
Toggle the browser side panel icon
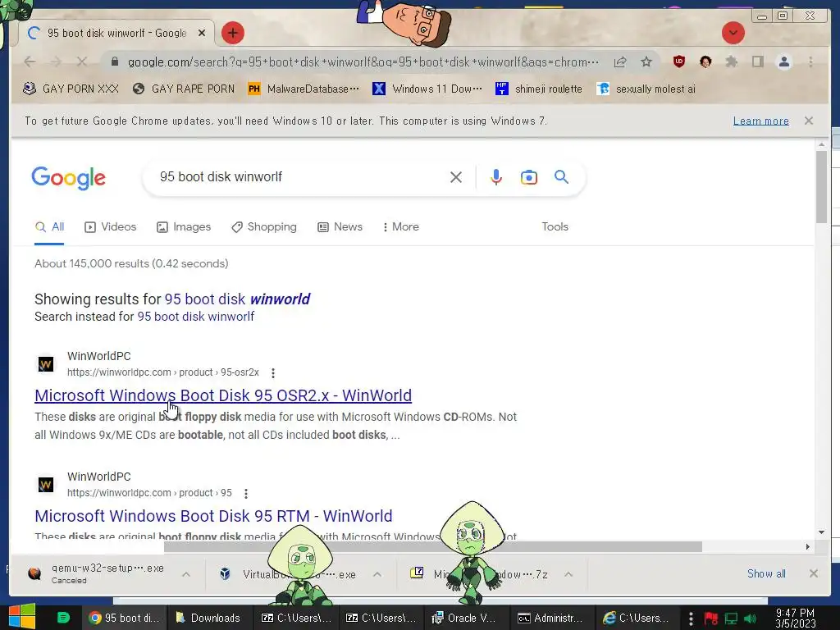[x=757, y=62]
